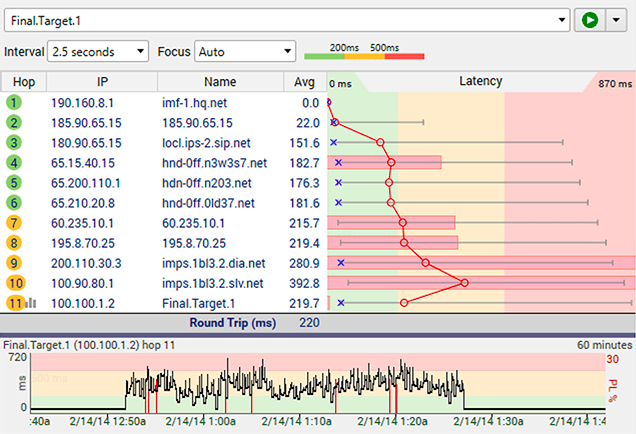The height and width of the screenshot is (434, 636).
Task: Click the 0 ms latency scale label
Action: coord(340,84)
